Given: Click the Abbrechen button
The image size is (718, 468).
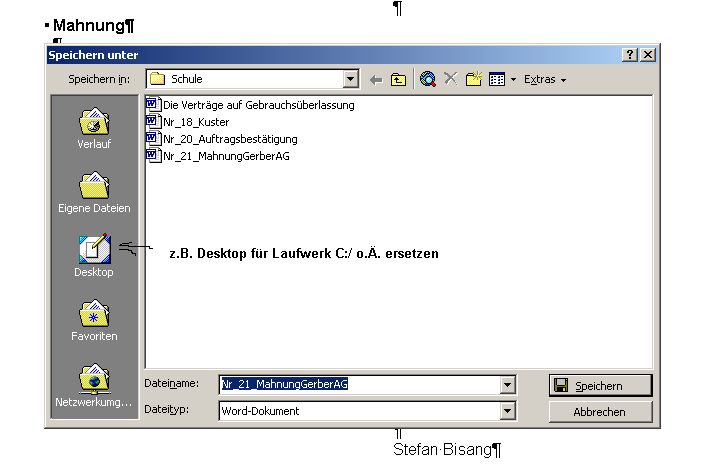Looking at the screenshot, I should 600,412.
